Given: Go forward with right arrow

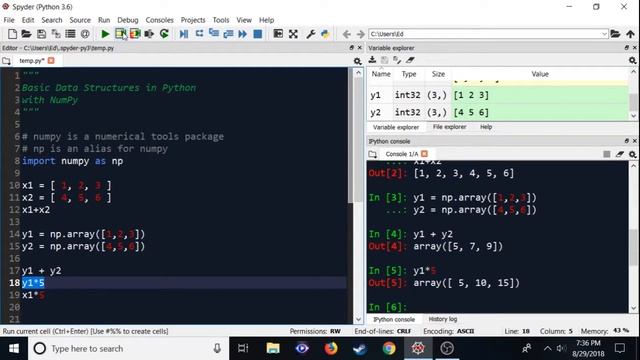Looking at the screenshot, I should coord(360,34).
